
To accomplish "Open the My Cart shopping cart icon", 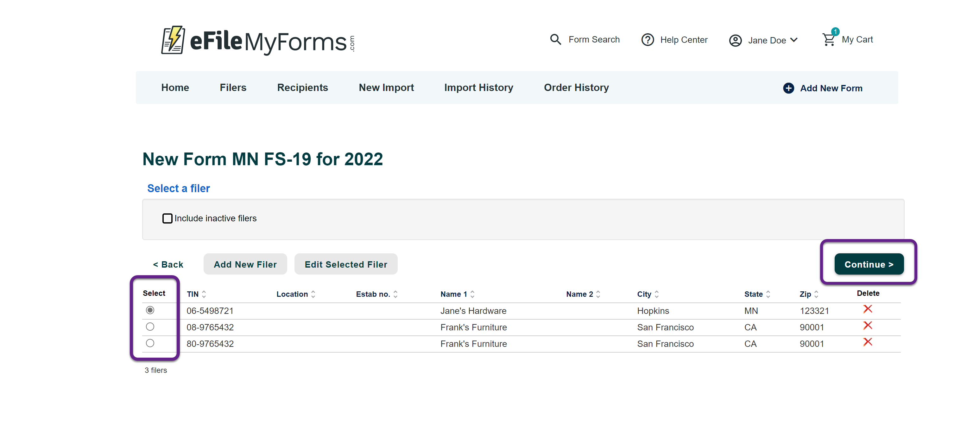I will coord(828,40).
